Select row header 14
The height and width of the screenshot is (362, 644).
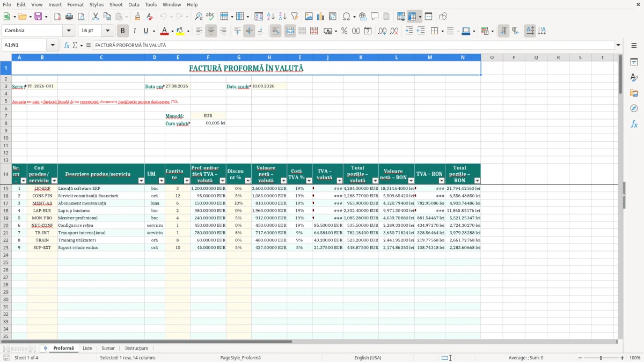pyautogui.click(x=6, y=174)
